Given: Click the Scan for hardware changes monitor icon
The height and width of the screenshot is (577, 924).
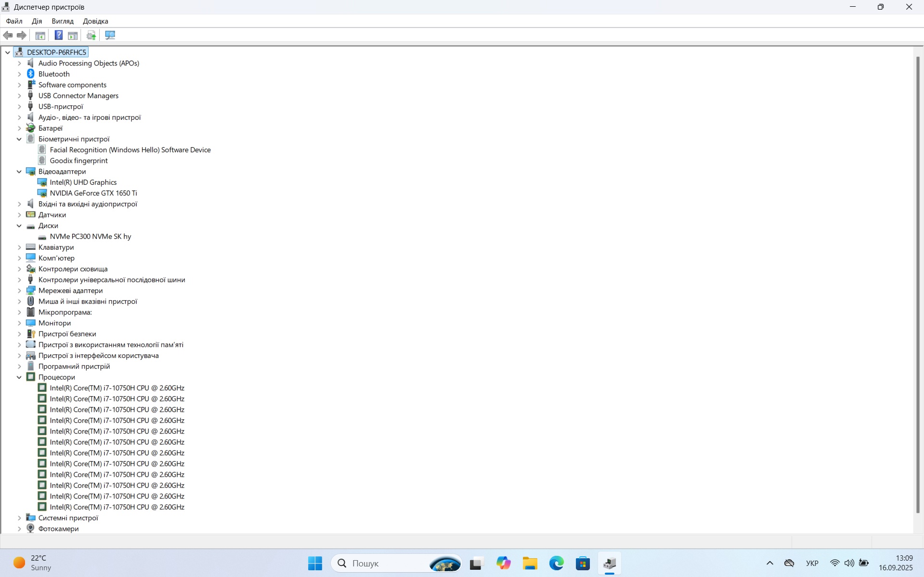Looking at the screenshot, I should click(110, 35).
